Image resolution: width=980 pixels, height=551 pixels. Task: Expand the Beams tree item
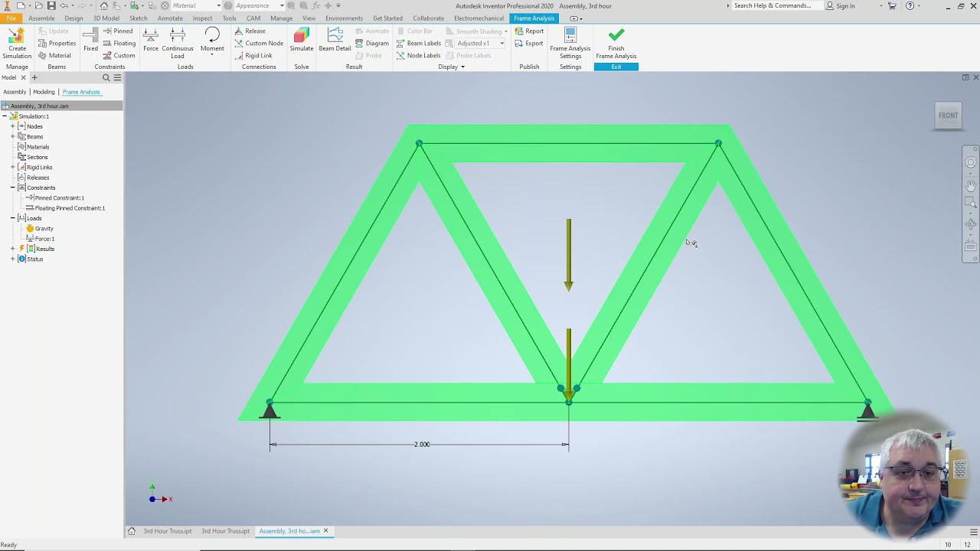click(13, 136)
